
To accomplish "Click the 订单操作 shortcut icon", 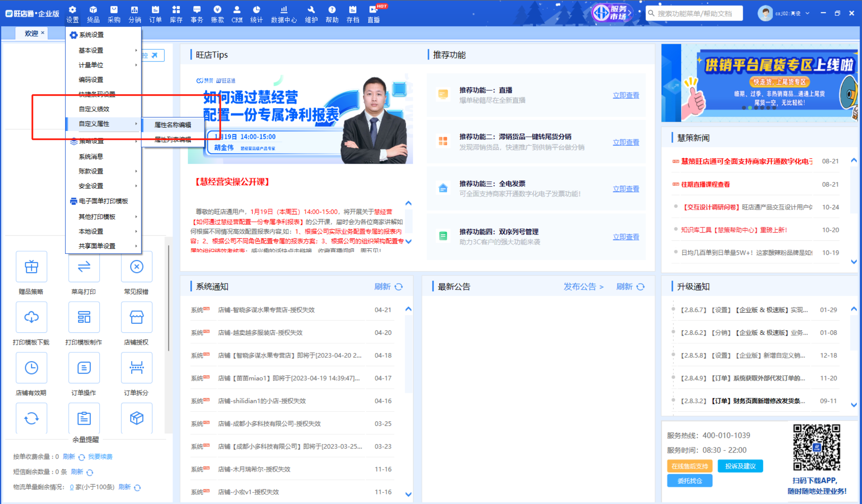I will click(x=84, y=368).
